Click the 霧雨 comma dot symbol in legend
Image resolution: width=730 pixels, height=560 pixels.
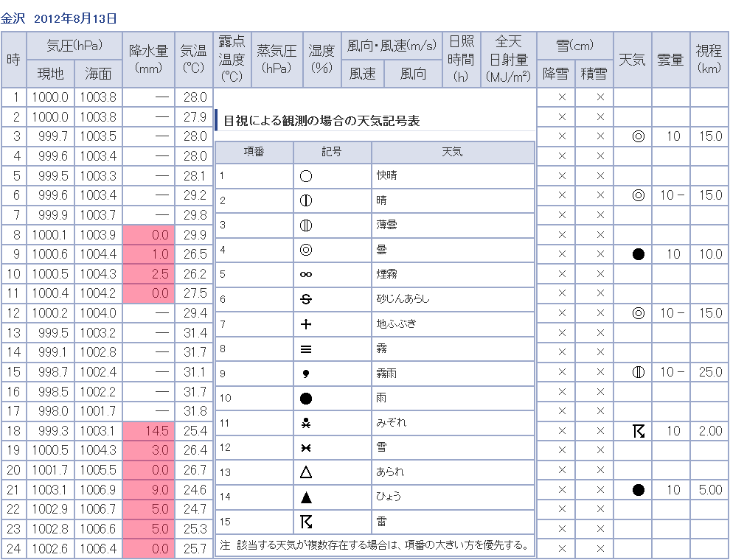point(306,374)
